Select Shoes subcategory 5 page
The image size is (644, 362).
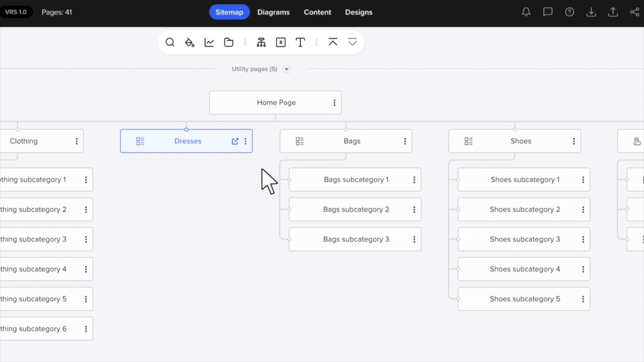[524, 299]
